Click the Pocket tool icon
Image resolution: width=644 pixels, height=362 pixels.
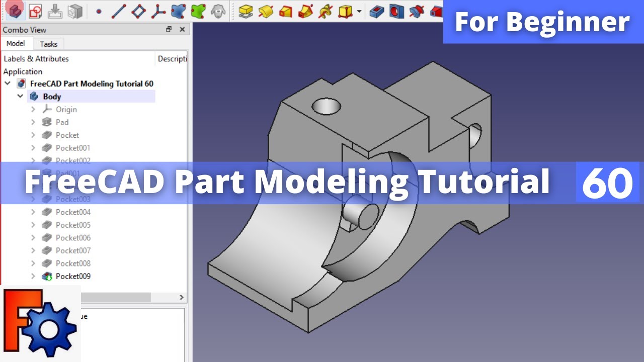[x=377, y=11]
